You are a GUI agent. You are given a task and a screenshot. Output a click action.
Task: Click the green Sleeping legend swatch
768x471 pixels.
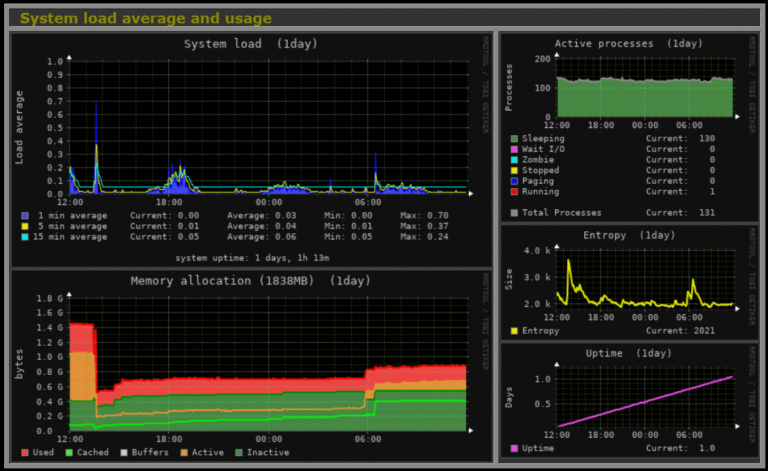[515, 138]
